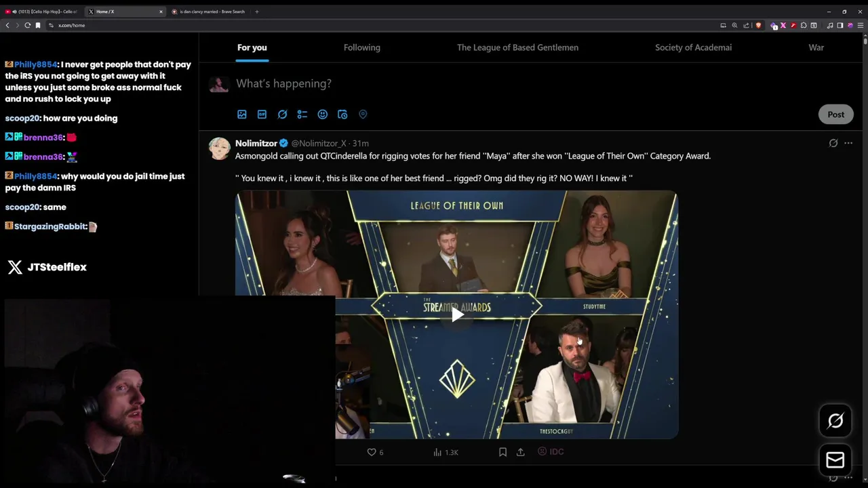Screen dimensions: 868x488
Task: Click the Post button
Action: click(x=835, y=115)
